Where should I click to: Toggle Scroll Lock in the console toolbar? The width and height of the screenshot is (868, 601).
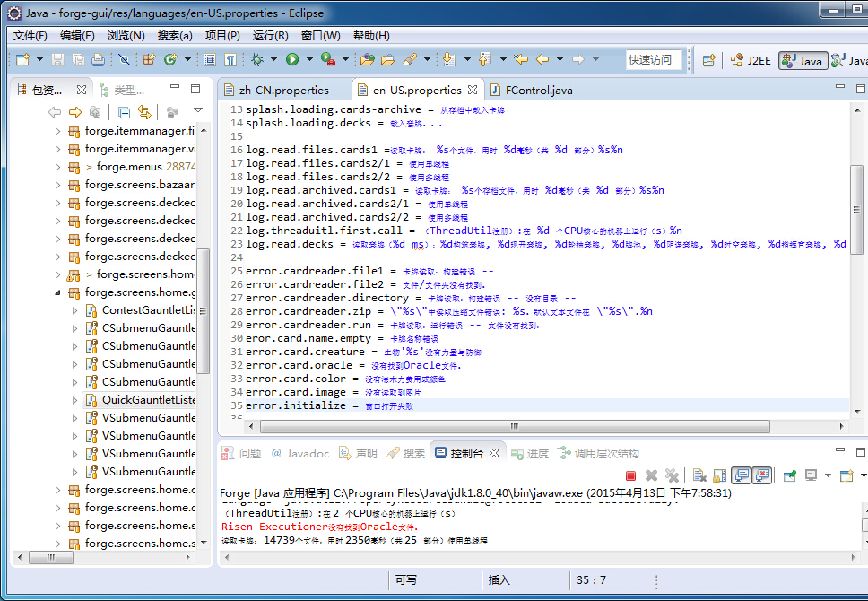pos(719,475)
